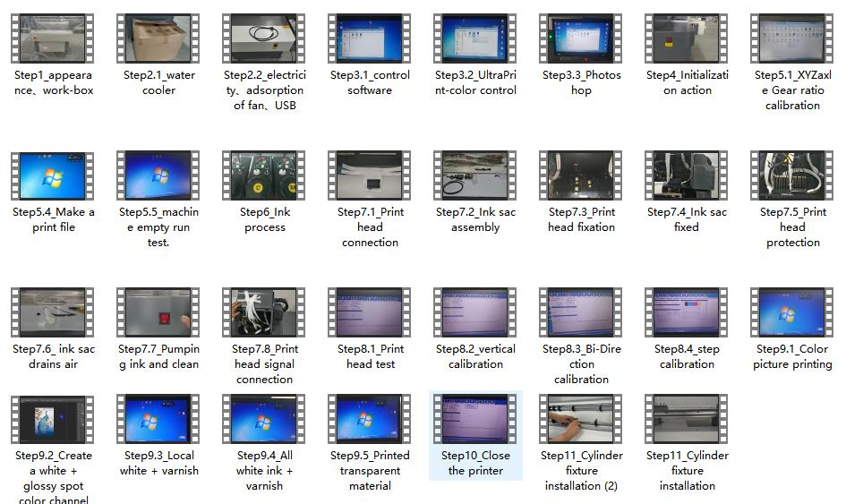Choose the Step8.1_Print head test video
Screen dimensions: 846x504
coord(370,312)
